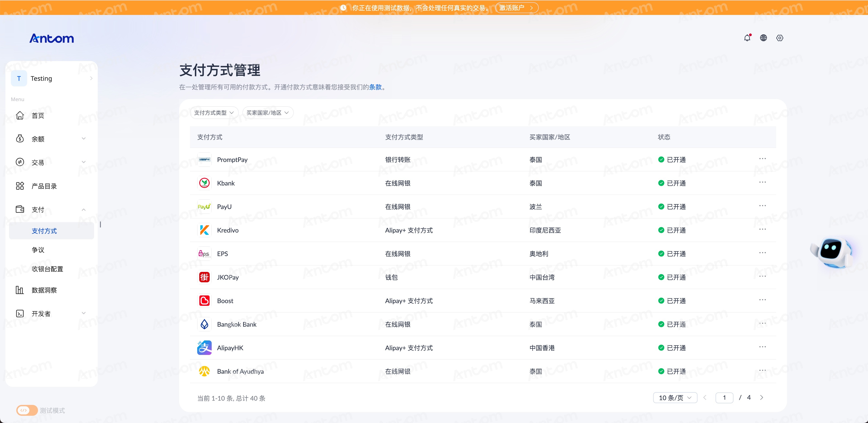Viewport: 868px width, 423px height.
Task: Click the Boost logo icon
Action: (204, 301)
